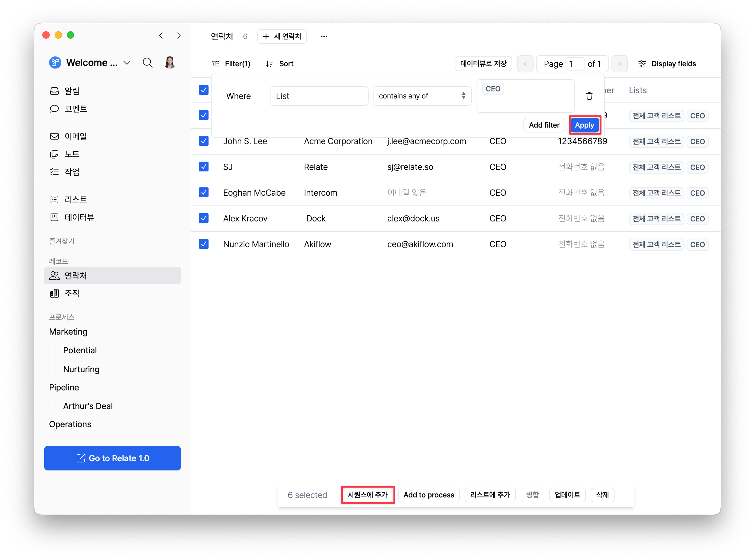Open the Nurturing stage
This screenshot has height=560, width=755.
tap(81, 369)
